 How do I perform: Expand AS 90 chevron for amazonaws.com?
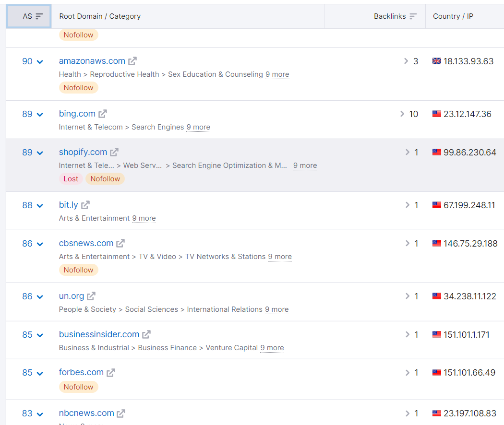pos(40,62)
